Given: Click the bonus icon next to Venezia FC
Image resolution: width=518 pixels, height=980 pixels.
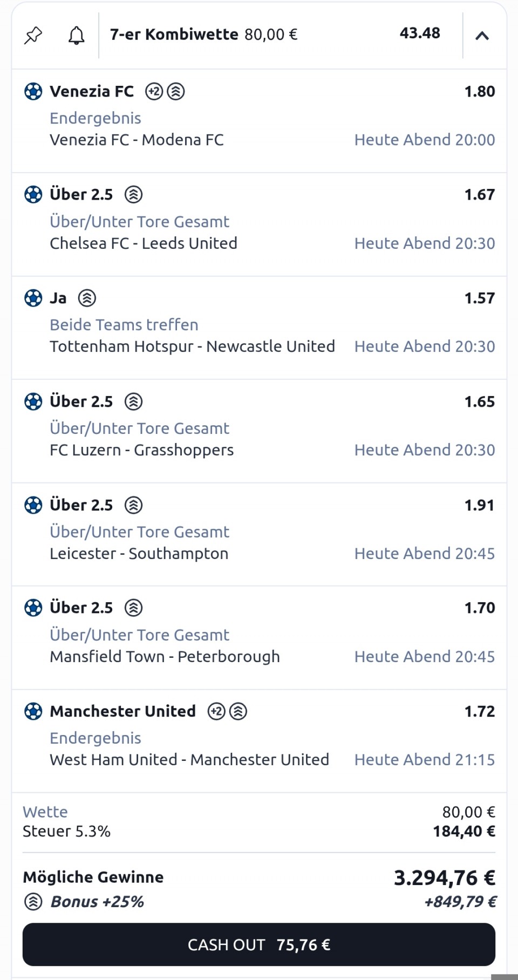Looking at the screenshot, I should [x=176, y=92].
